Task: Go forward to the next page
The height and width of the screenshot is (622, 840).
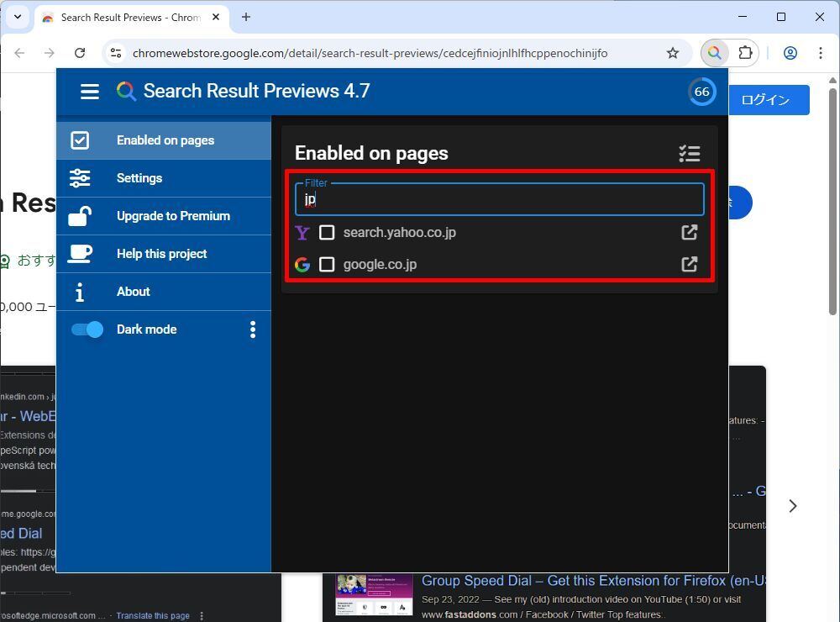Action: coord(50,53)
